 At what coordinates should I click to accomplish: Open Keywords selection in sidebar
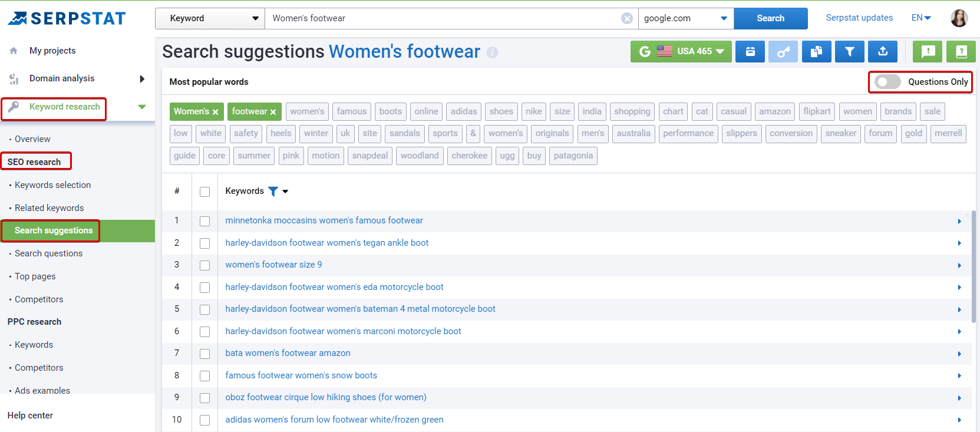click(52, 185)
